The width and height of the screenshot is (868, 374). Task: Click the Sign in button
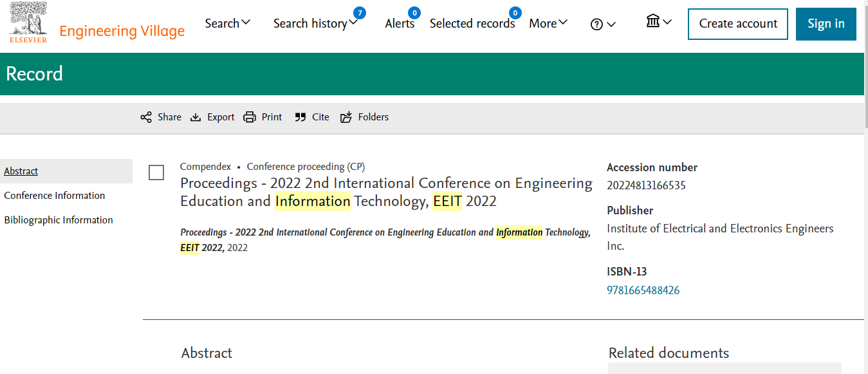826,24
